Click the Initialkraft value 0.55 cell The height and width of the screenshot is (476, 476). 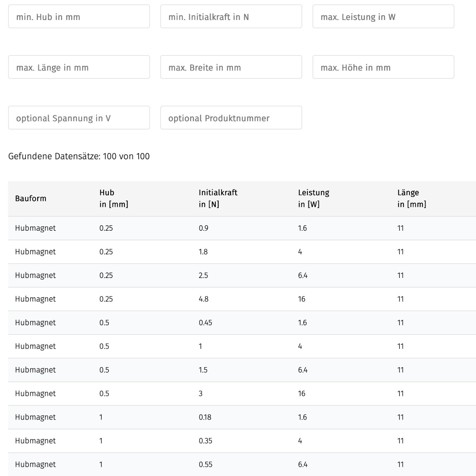pos(205,465)
